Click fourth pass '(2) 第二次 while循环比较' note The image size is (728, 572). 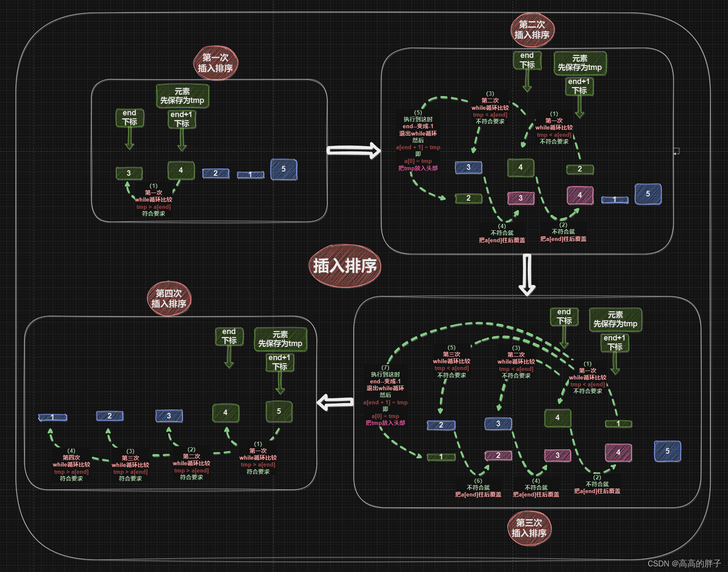192,464
